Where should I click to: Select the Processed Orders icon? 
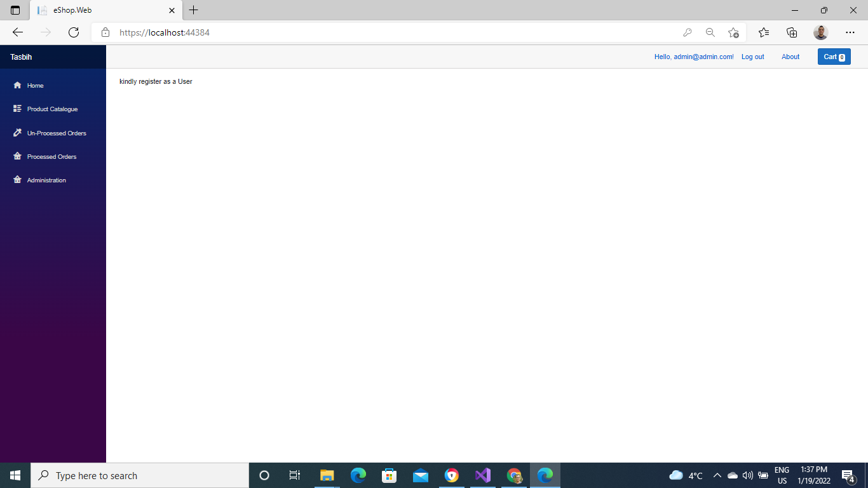17,156
